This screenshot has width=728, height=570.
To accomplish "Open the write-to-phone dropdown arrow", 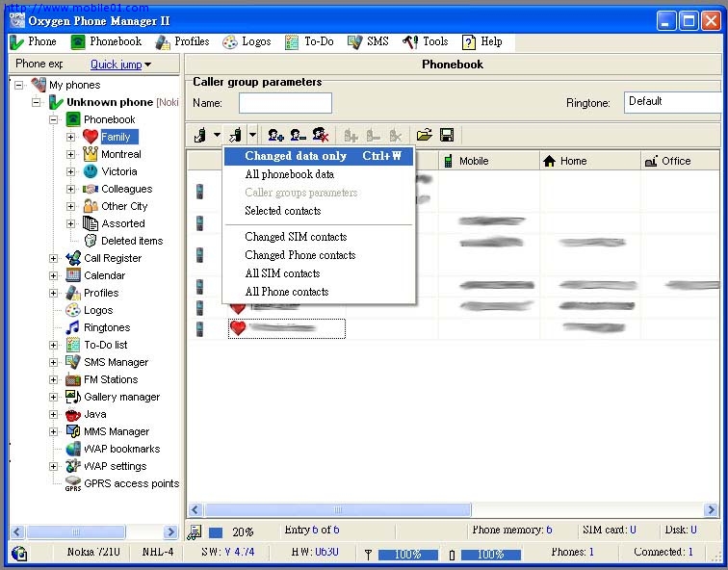I will coord(252,135).
